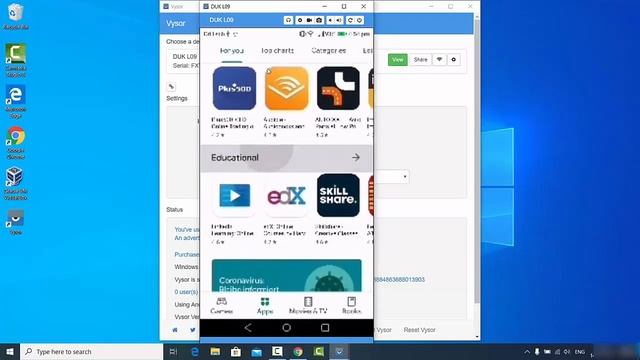Select the For you tab

coord(232,51)
